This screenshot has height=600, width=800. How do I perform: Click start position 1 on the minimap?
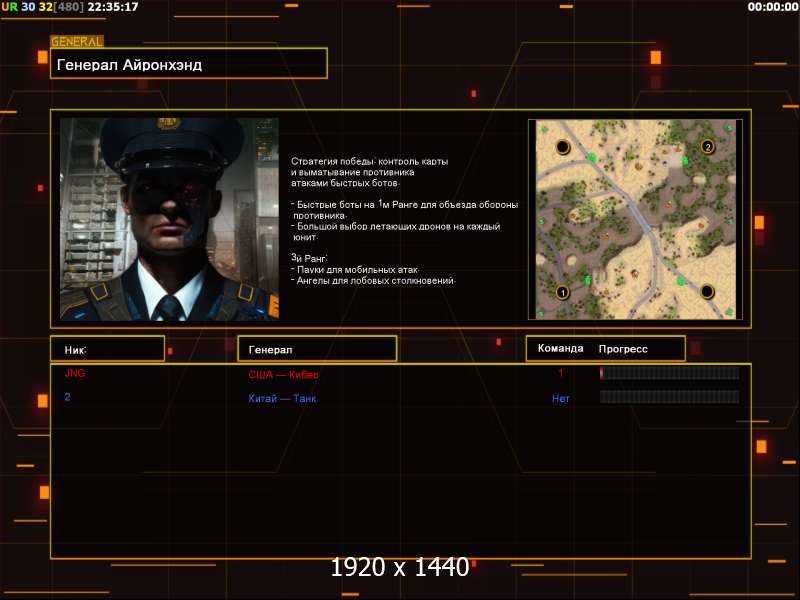pos(562,292)
